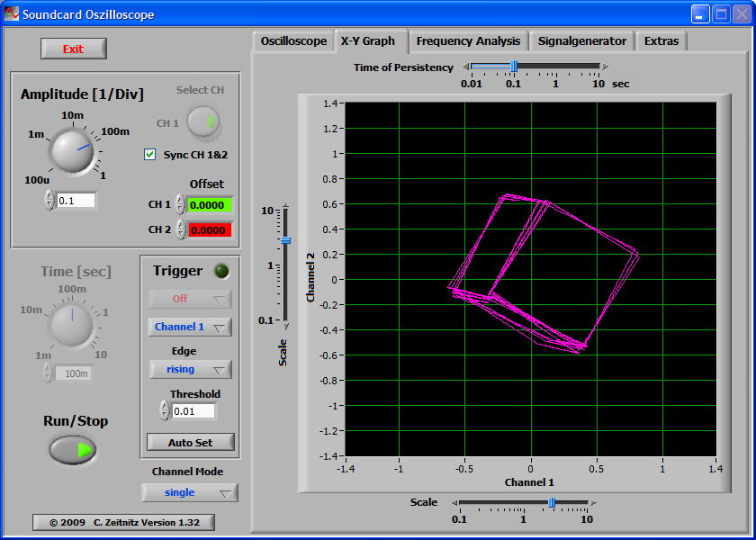Viewport: 756px width, 540px height.
Task: Expand the Channel Mode single dropdown
Action: 189,492
